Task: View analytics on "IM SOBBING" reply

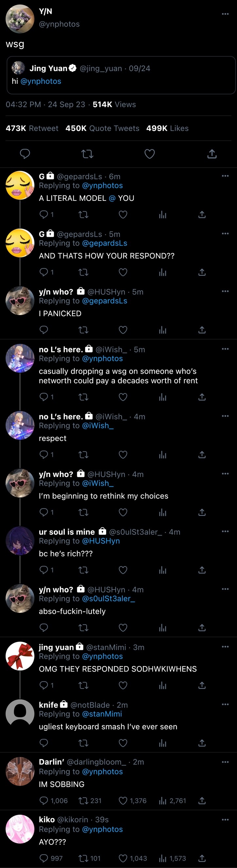Action: 163,801
